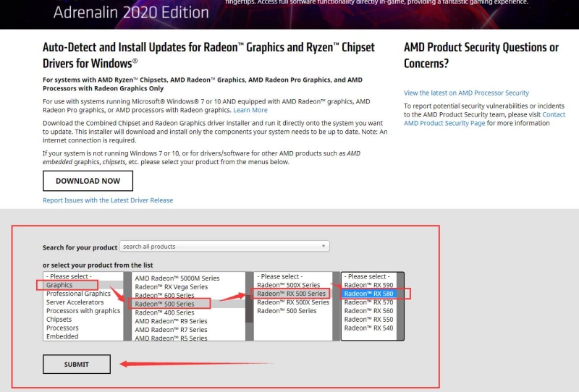Follow the Learn More link
Image resolution: width=579 pixels, height=392 pixels.
pyautogui.click(x=250, y=111)
